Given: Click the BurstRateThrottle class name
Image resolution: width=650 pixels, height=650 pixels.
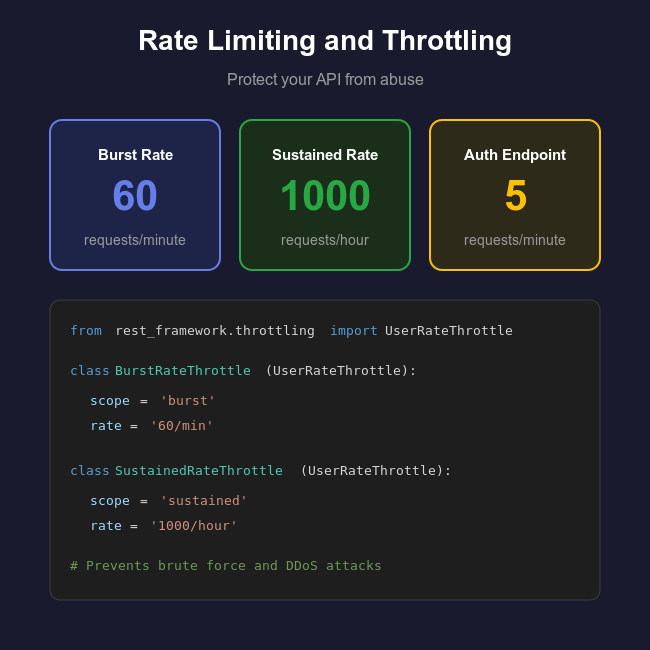Looking at the screenshot, I should click(x=183, y=371).
